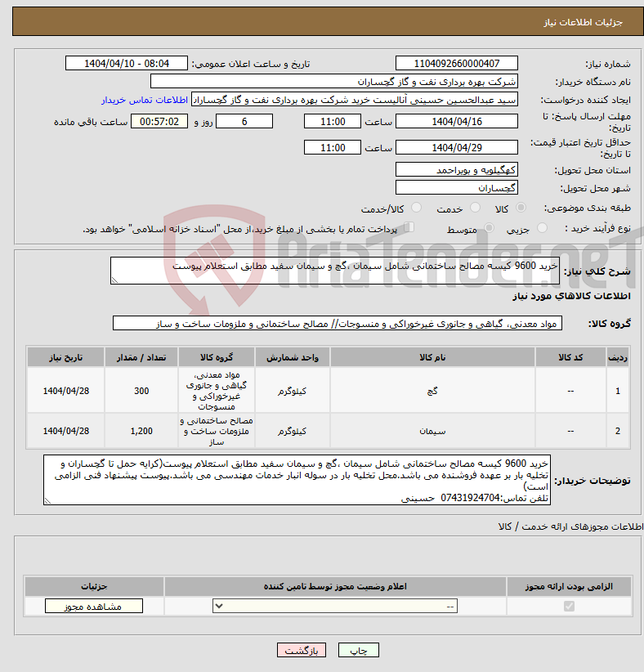The width and height of the screenshot is (644, 672).
Task: Click the resize handle of description text area
Action: pos(114,280)
